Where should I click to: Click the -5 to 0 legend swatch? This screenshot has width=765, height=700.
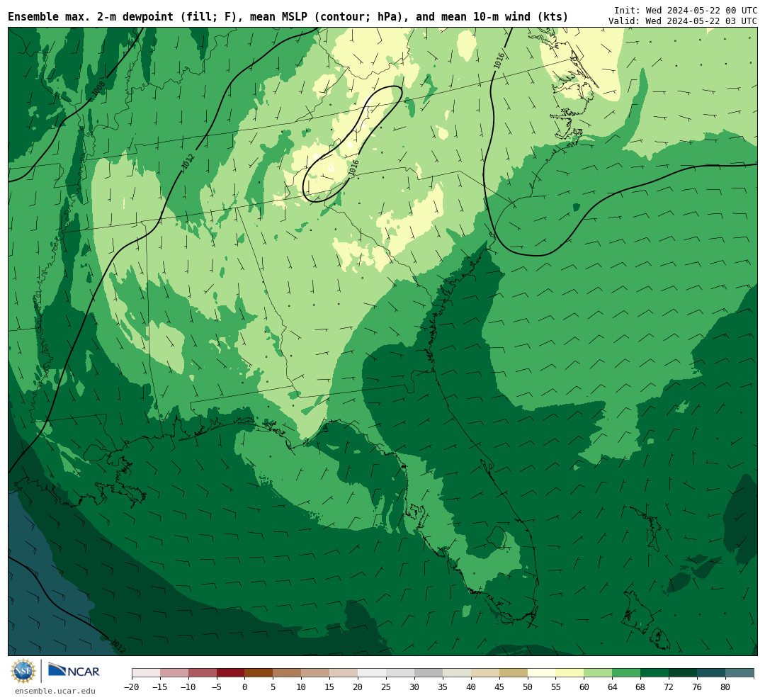(231, 673)
